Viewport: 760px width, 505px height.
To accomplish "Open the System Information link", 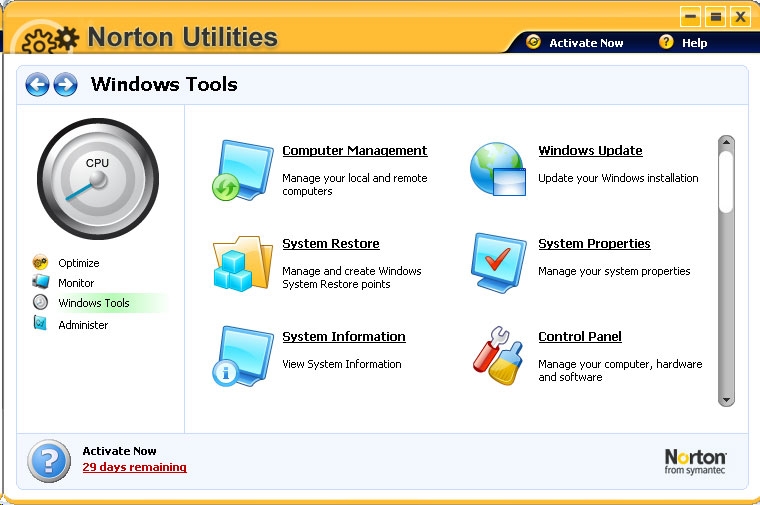I will pos(344,337).
